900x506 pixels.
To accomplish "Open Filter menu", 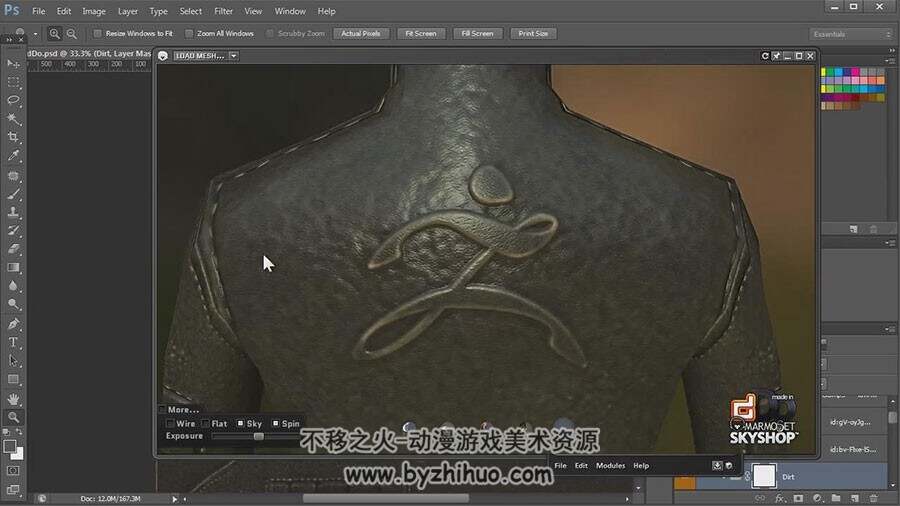I will 223,11.
